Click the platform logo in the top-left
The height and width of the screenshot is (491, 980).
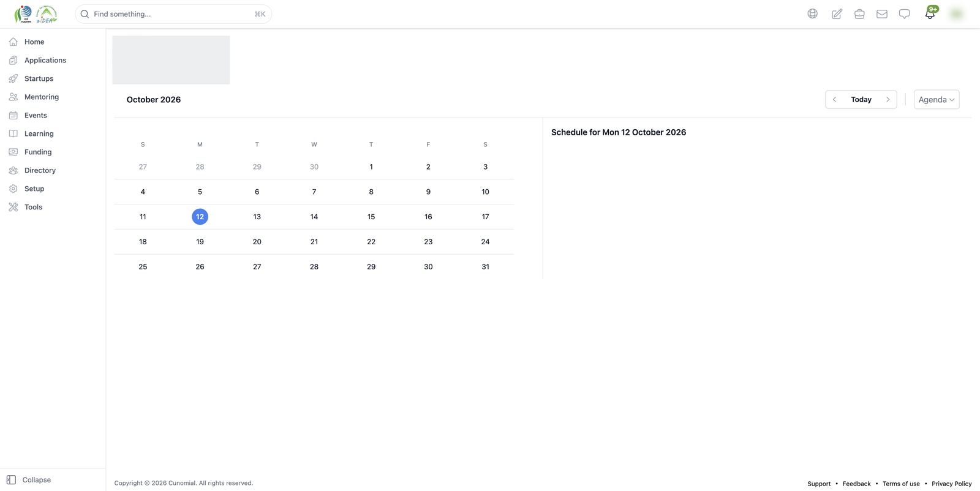click(36, 14)
